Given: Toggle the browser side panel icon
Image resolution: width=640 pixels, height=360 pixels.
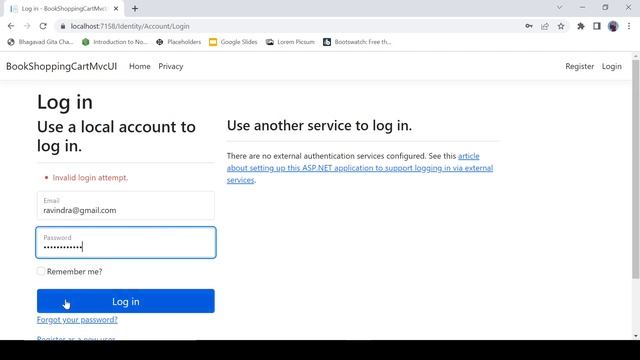Looking at the screenshot, I should pos(597,26).
